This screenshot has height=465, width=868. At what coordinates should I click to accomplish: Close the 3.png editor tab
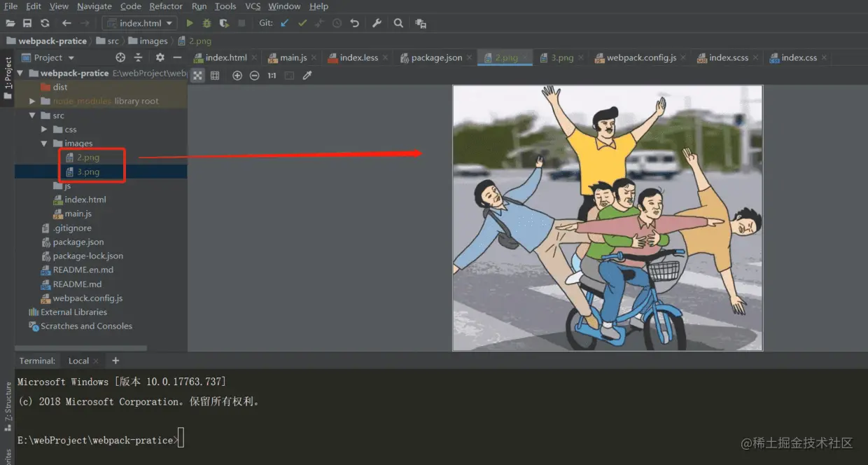[x=580, y=57]
